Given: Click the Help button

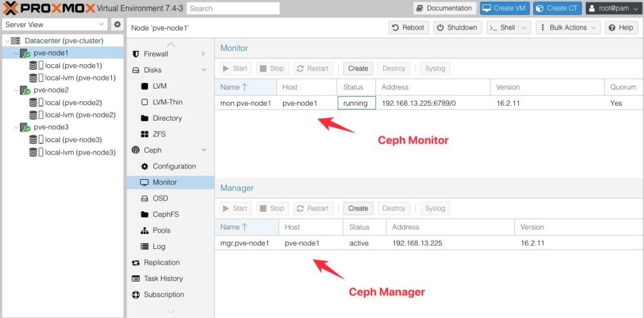Looking at the screenshot, I should [x=621, y=28].
